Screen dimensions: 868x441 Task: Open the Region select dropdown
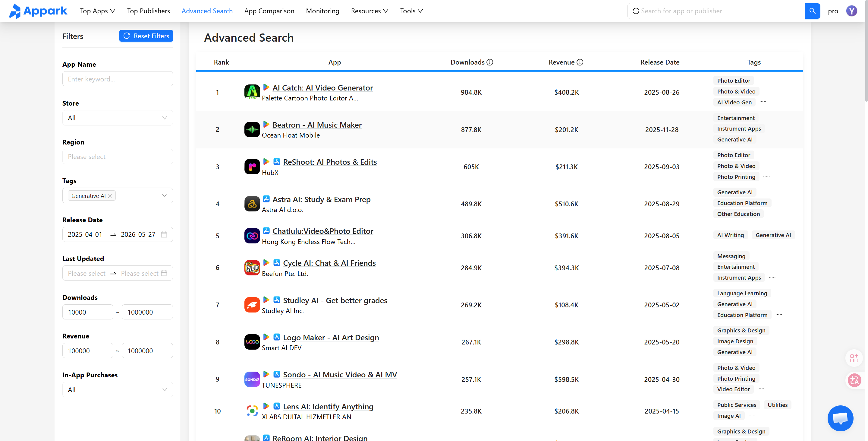[118, 157]
